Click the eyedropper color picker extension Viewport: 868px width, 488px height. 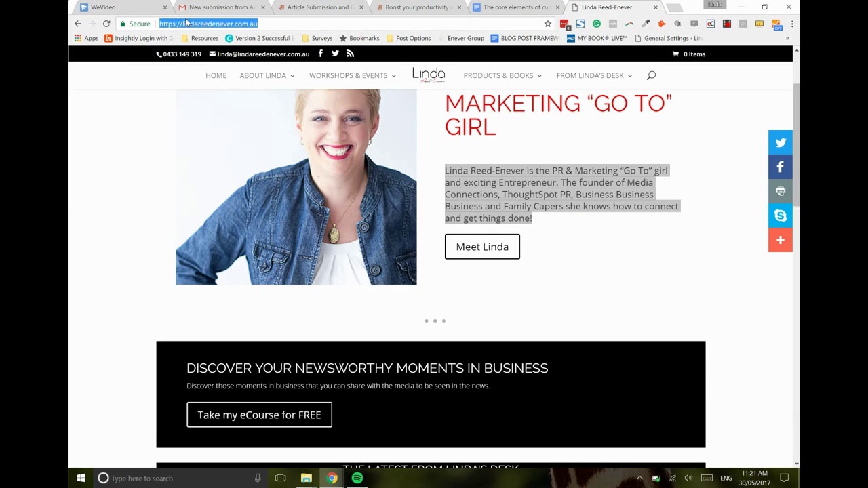coord(646,24)
